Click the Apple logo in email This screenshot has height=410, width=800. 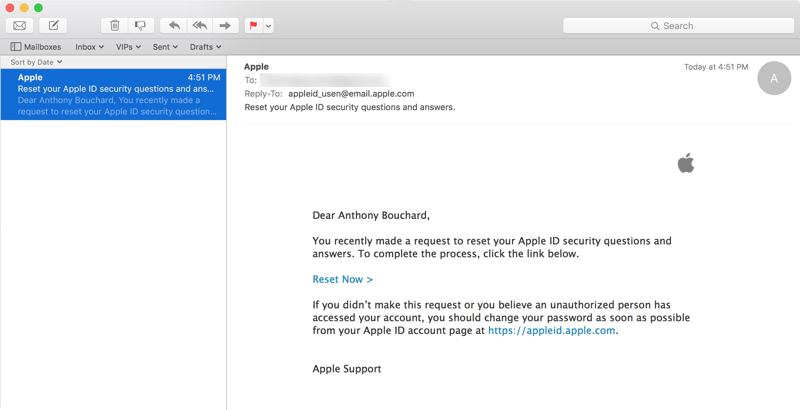[x=686, y=163]
